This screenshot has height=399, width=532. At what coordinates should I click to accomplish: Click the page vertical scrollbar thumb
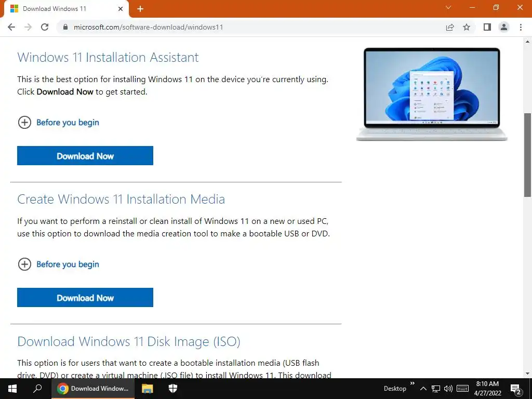(x=528, y=155)
